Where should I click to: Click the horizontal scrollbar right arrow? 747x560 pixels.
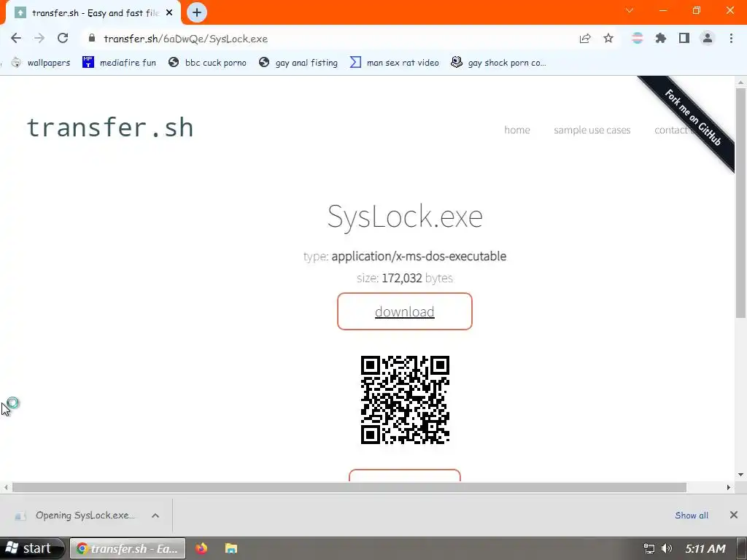(729, 487)
